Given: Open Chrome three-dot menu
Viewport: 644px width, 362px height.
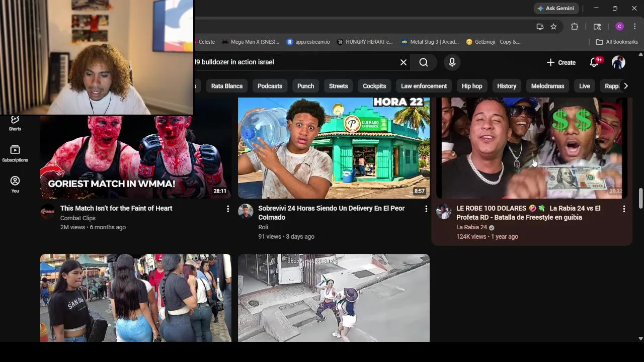Looking at the screenshot, I should (x=634, y=27).
